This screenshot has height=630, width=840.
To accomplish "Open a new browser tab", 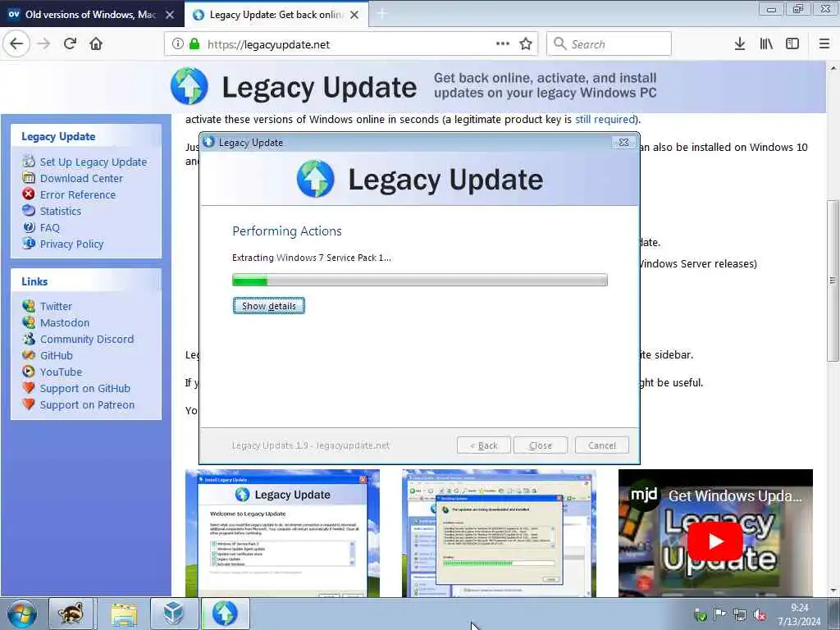I will (382, 15).
